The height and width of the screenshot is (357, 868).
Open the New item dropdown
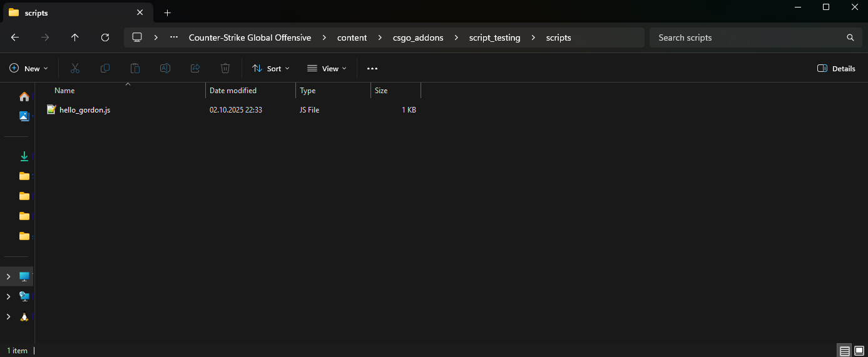28,68
